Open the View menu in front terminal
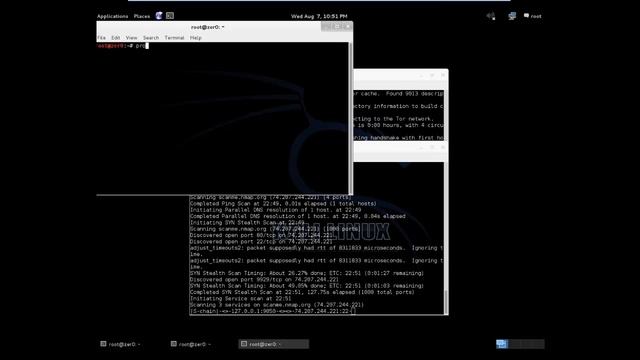Image resolution: width=640 pixels, height=360 pixels. pyautogui.click(x=131, y=38)
